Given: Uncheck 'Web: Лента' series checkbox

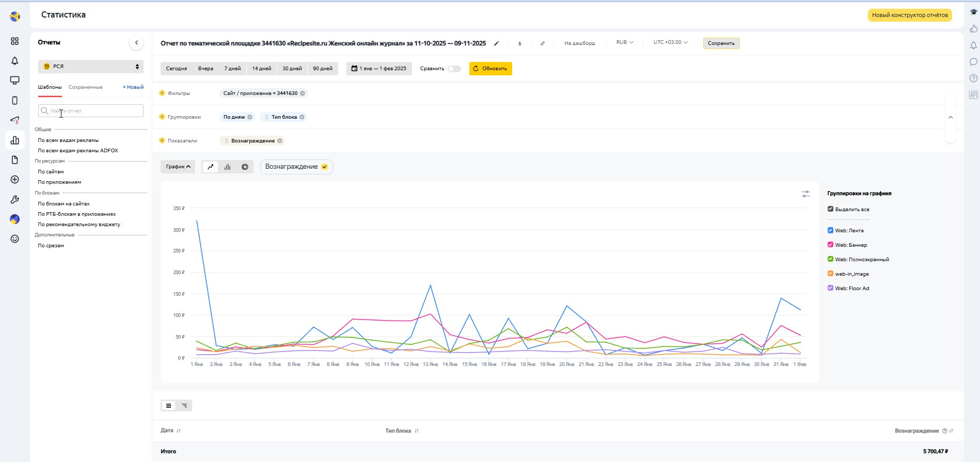Looking at the screenshot, I should click(x=830, y=231).
